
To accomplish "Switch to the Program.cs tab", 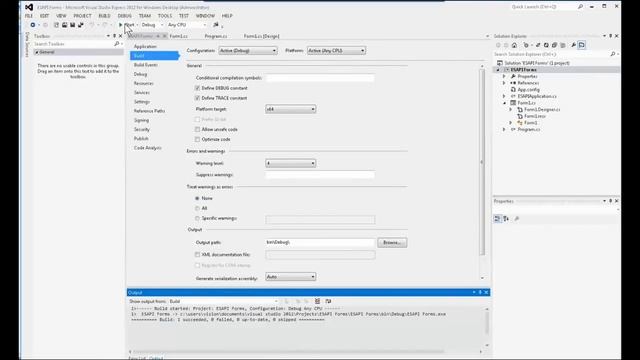I will [x=216, y=36].
